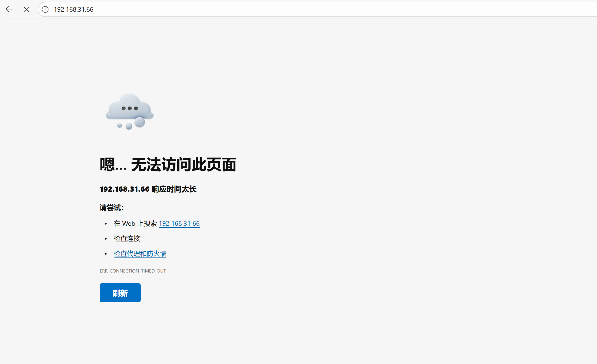This screenshot has height=364, width=597.
Task: Click the back arrow navigation button
Action: click(x=9, y=9)
